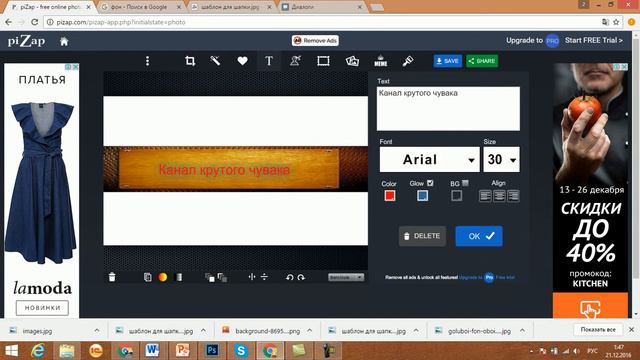Image resolution: width=640 pixels, height=360 pixels.
Task: Open the Size dropdown showing 30
Action: tap(501, 160)
